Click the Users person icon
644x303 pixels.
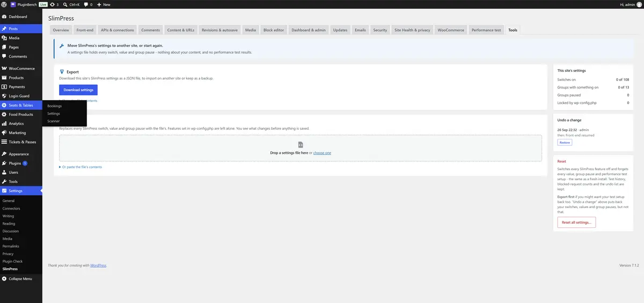(x=4, y=172)
